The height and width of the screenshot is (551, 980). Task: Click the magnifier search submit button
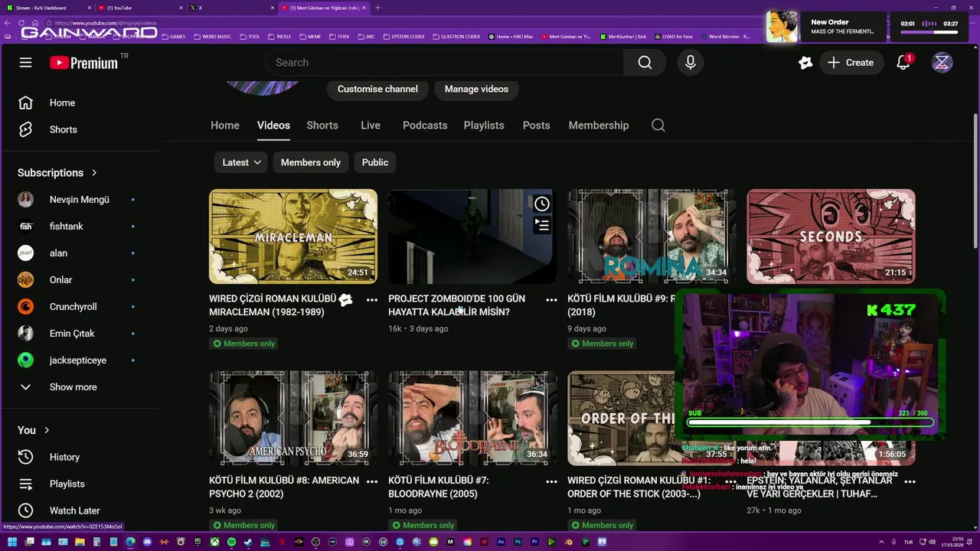[x=645, y=63]
